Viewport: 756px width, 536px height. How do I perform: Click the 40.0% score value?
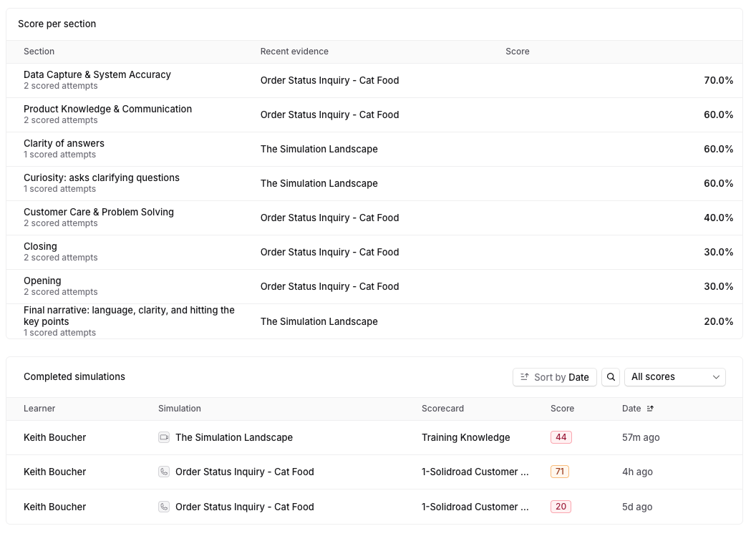[x=718, y=218]
